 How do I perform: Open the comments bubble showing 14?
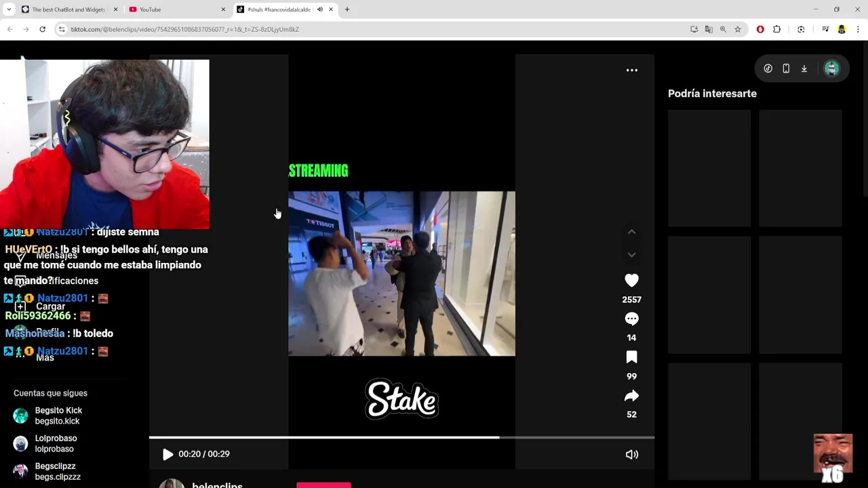pyautogui.click(x=631, y=319)
